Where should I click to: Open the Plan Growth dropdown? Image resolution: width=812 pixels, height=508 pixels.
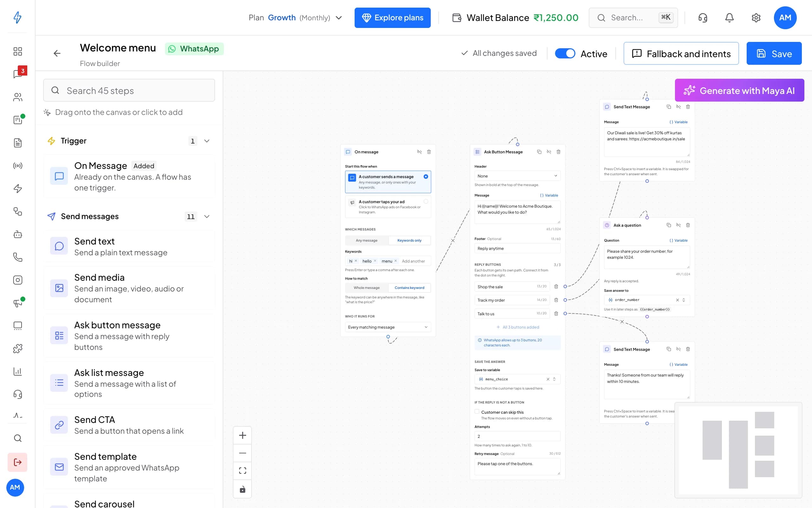295,18
